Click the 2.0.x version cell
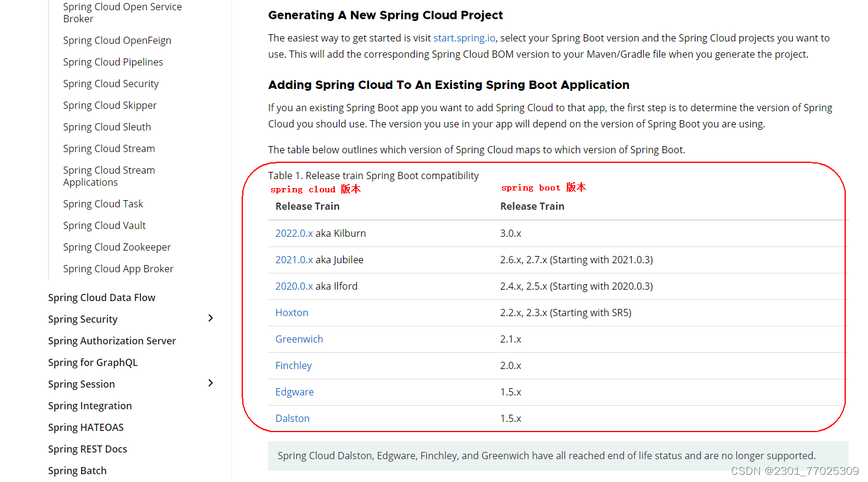Image resolution: width=868 pixels, height=482 pixels. [510, 365]
